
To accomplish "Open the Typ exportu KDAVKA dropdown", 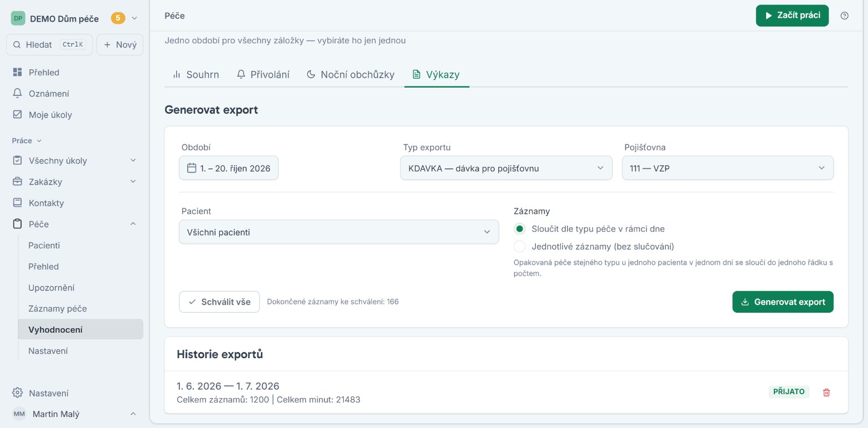I will coord(506,168).
